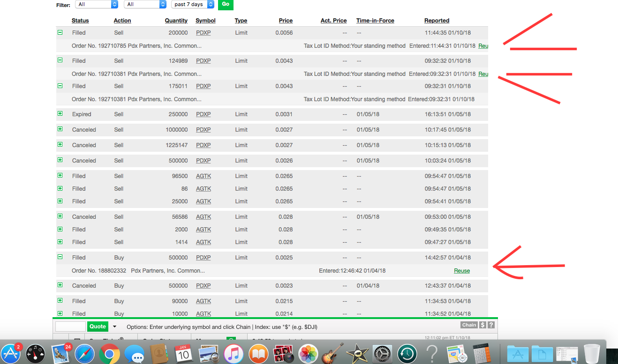Viewport: 618px width, 364px height.
Task: Open PDXP symbol link in the 200000 sell row
Action: pyautogui.click(x=203, y=33)
